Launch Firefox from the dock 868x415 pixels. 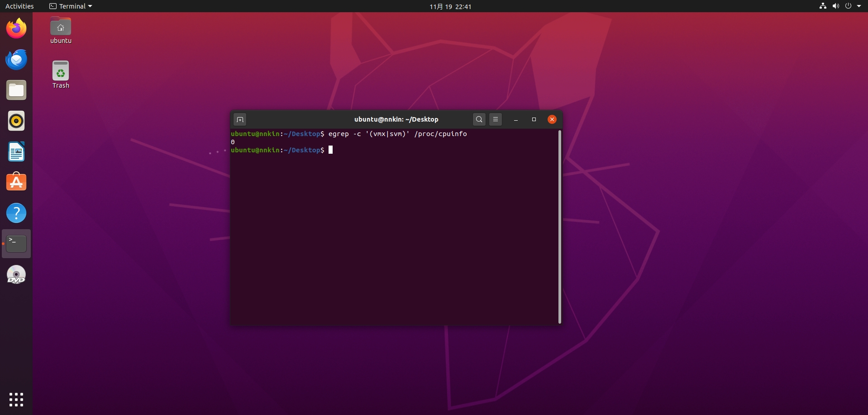click(x=16, y=28)
